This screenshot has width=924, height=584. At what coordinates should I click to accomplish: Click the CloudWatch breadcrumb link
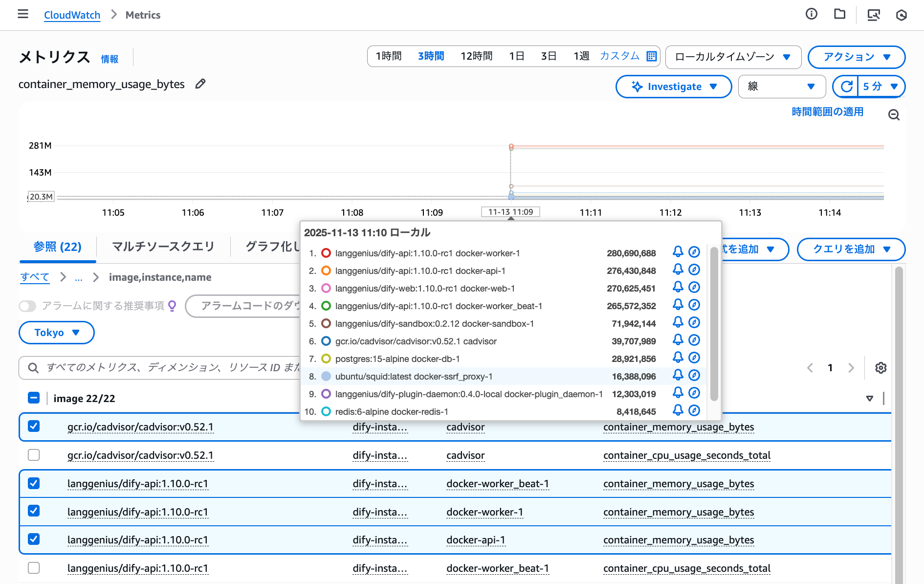(72, 15)
